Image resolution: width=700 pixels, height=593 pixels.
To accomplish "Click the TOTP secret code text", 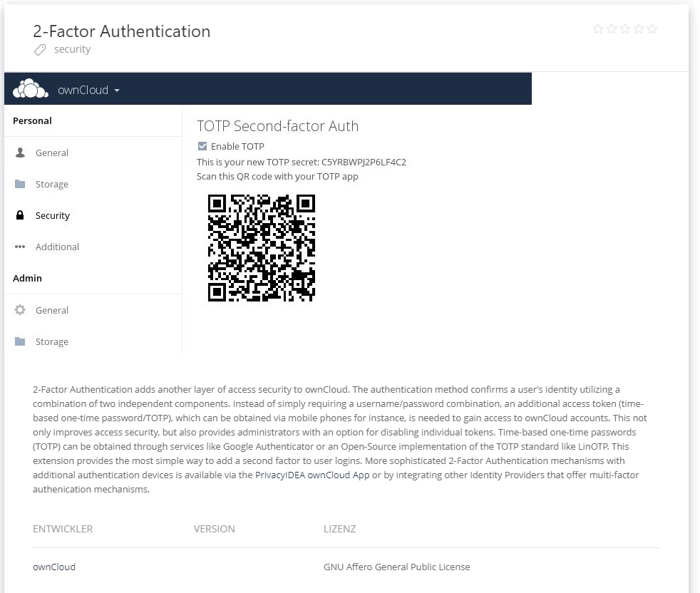I will [364, 162].
